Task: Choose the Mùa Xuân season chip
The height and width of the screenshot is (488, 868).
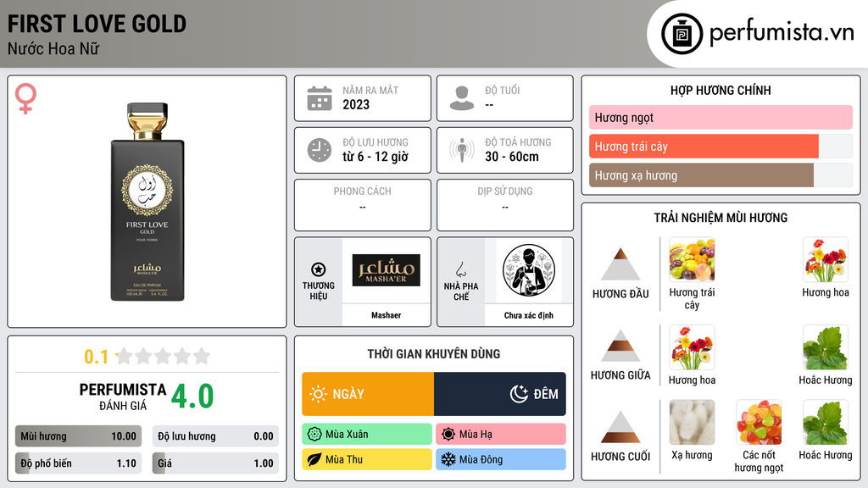Action: point(367,434)
